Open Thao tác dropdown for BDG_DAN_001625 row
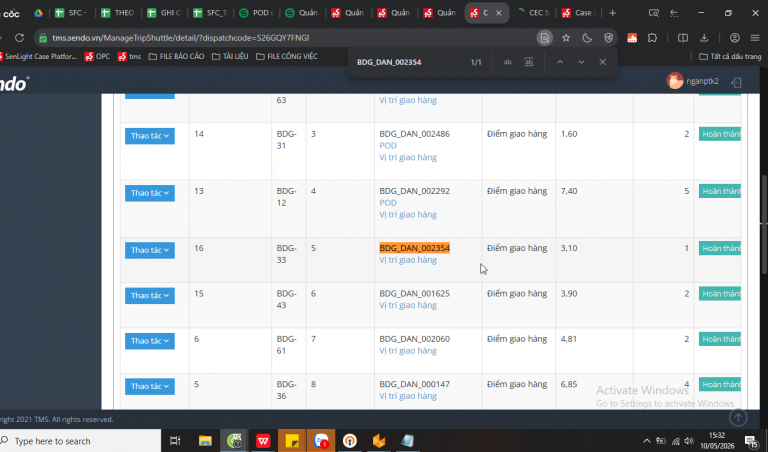The height and width of the screenshot is (452, 768). (x=149, y=295)
